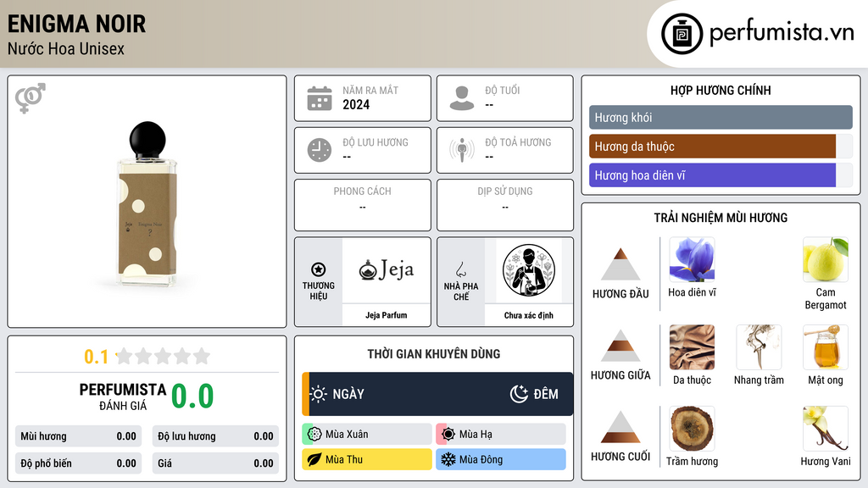
Task: Click the Độ lưu hương score row
Action: [x=215, y=436]
